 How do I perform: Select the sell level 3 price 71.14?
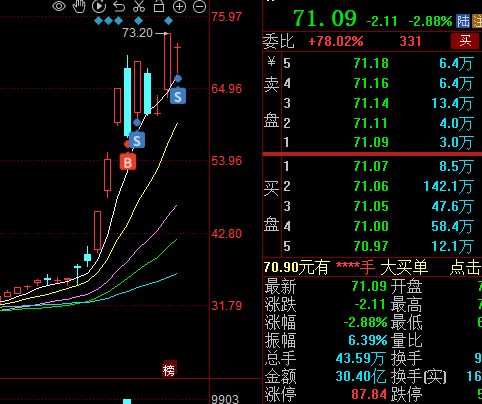coord(371,103)
